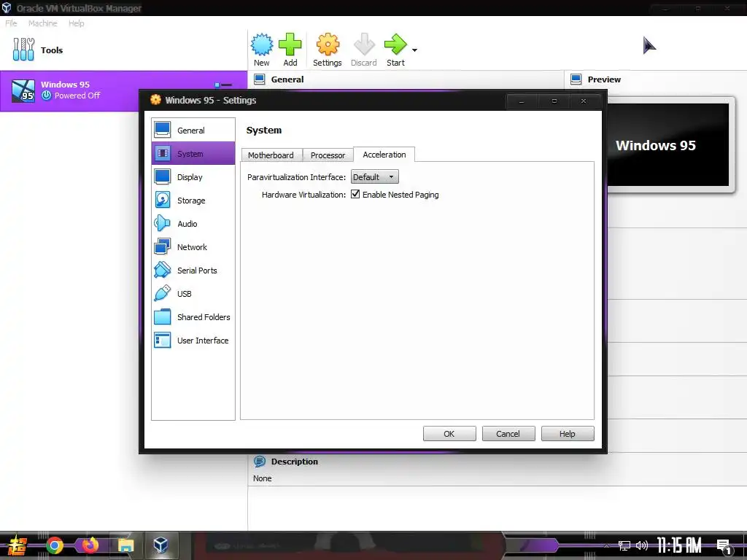Image resolution: width=747 pixels, height=560 pixels.
Task: Toggle Enable Nested Paging checkbox
Action: [355, 194]
